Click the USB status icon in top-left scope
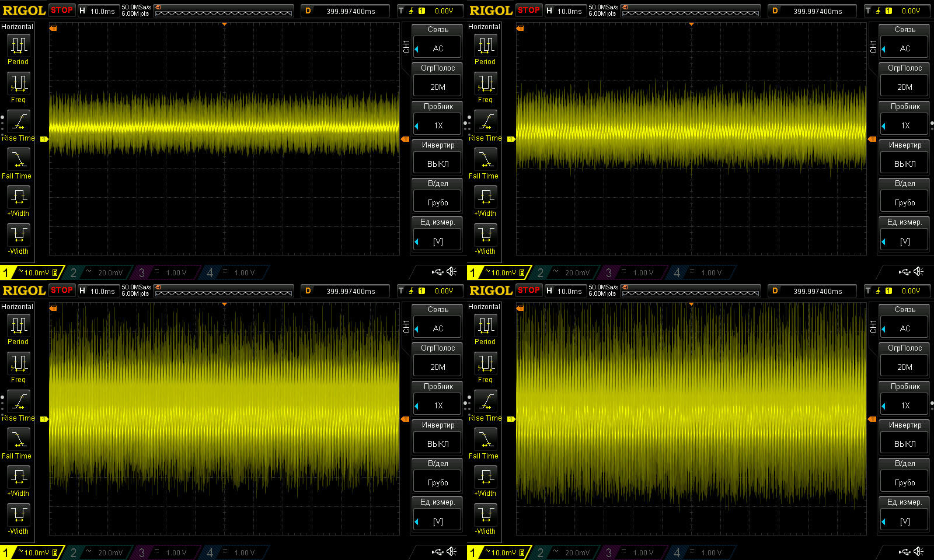Screen dimensions: 934x560 (x=437, y=272)
